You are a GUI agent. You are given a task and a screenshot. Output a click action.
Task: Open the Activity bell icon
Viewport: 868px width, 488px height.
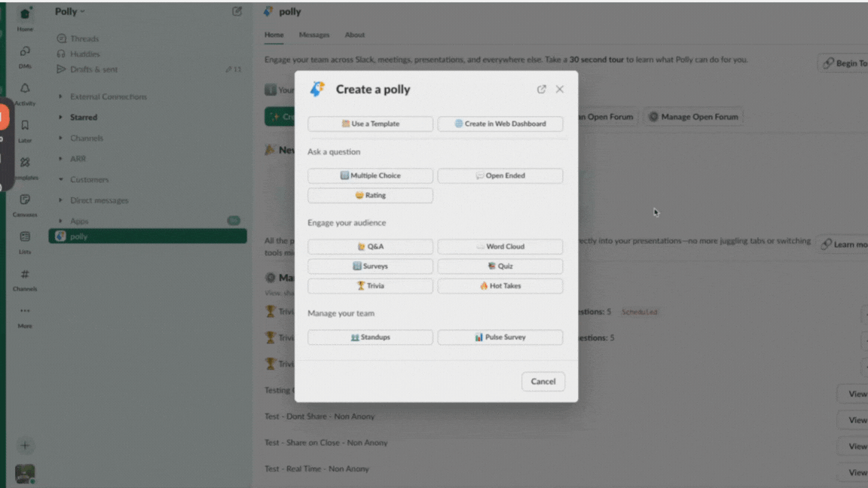point(25,93)
